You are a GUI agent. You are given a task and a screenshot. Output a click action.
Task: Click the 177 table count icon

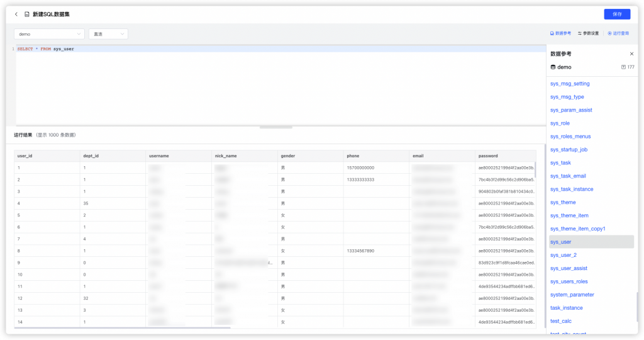(x=623, y=67)
